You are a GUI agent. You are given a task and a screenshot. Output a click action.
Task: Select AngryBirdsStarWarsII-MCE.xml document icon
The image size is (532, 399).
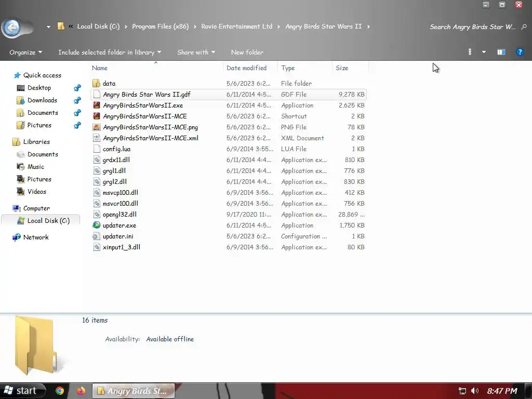click(x=97, y=138)
